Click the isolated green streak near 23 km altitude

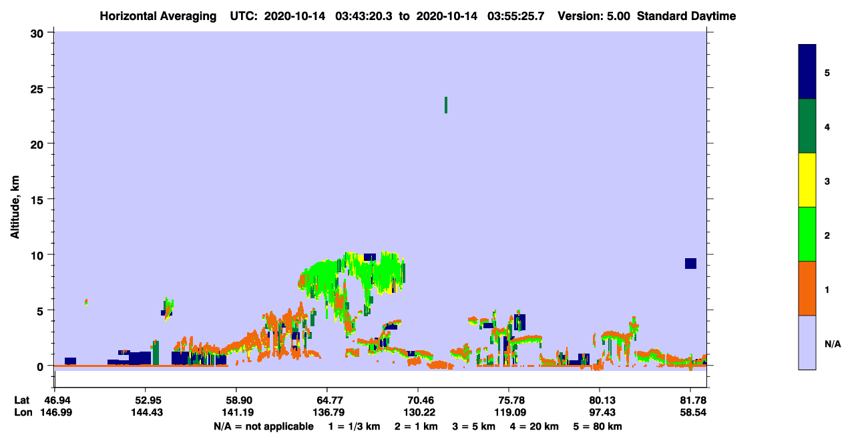tap(446, 105)
